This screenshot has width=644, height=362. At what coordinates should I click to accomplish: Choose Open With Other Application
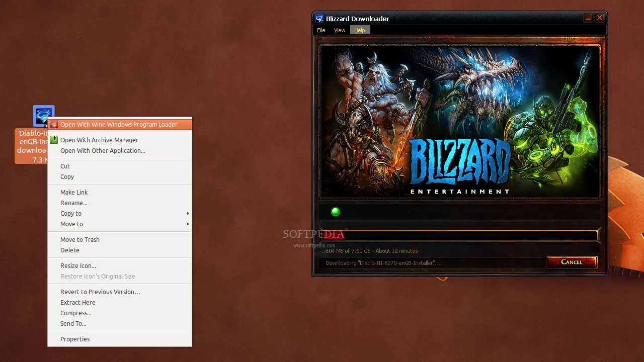click(x=103, y=151)
